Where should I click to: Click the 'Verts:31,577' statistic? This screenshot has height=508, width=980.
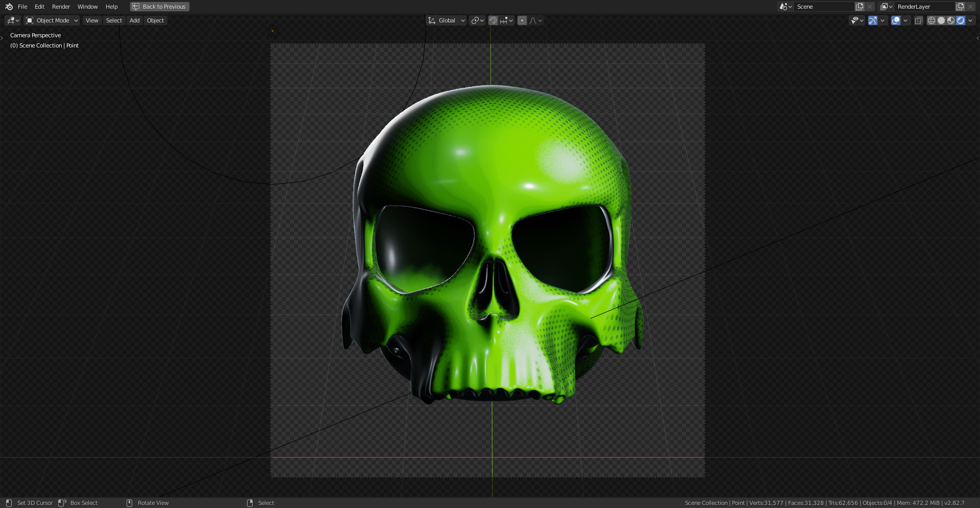click(x=766, y=503)
